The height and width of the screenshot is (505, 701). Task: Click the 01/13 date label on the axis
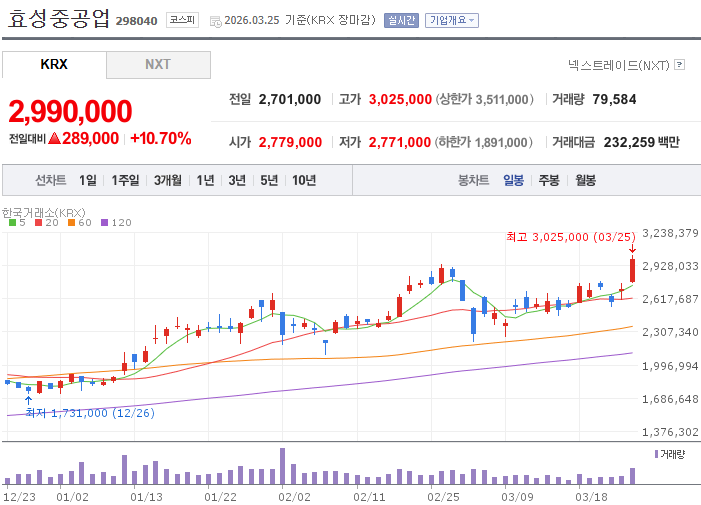tap(146, 497)
